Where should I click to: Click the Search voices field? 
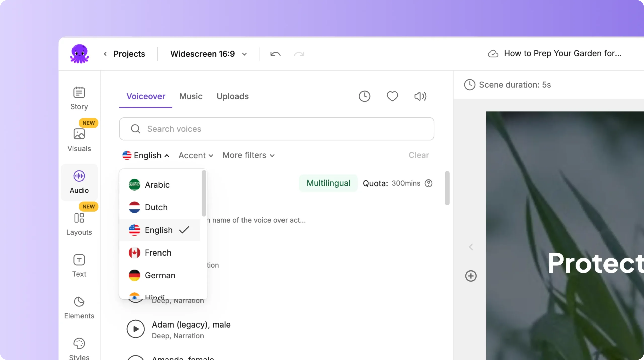point(277,129)
